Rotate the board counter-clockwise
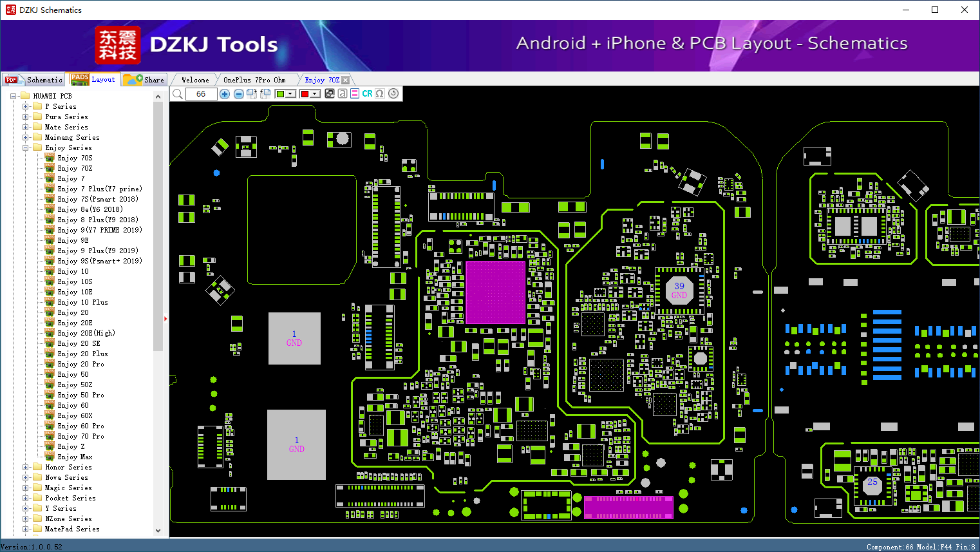Screen dimensions: 980x552 click(265, 94)
